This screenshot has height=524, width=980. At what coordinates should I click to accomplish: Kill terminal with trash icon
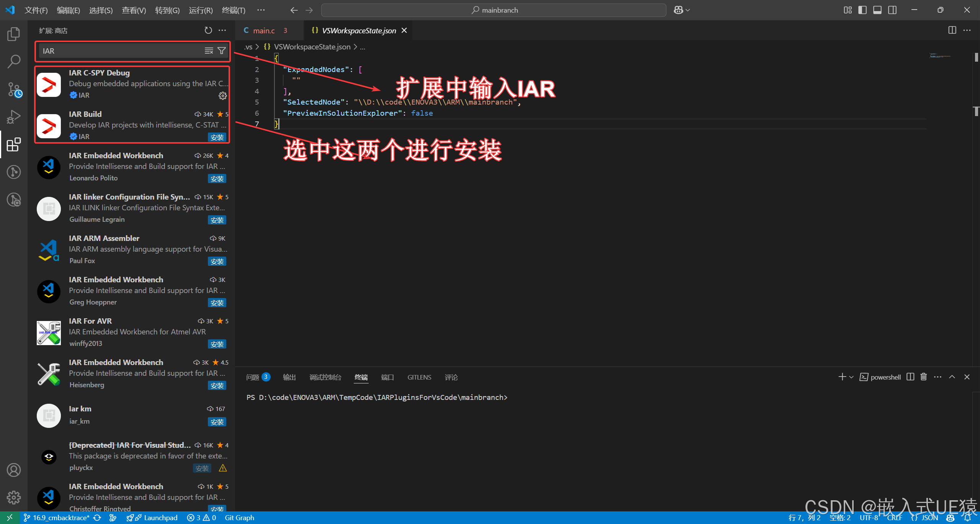(x=924, y=377)
